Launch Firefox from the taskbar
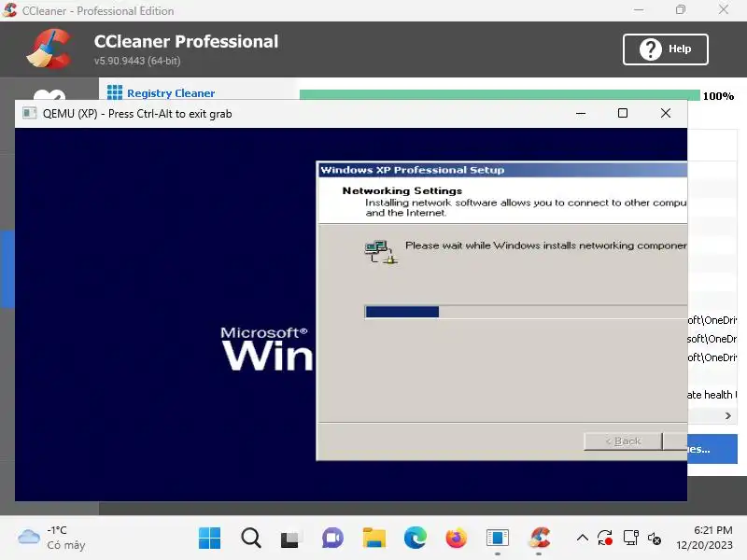The width and height of the screenshot is (747, 560). 456,539
